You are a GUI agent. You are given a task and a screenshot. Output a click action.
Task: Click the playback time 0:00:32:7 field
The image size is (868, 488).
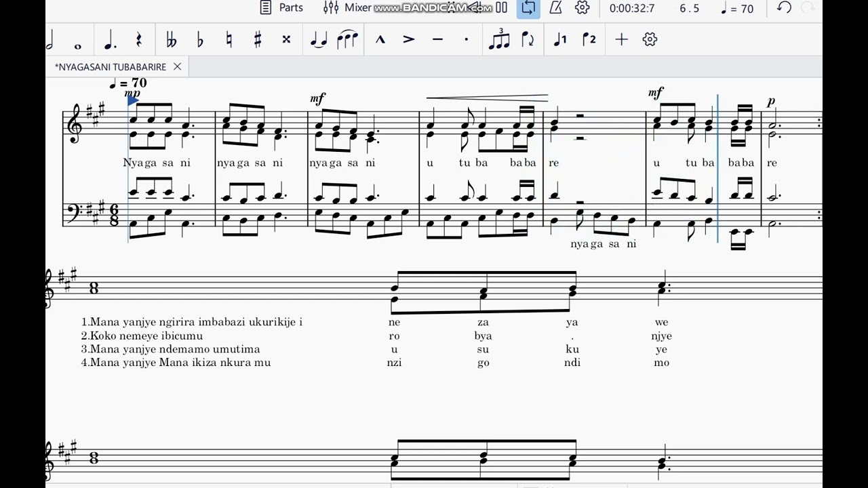click(x=632, y=9)
